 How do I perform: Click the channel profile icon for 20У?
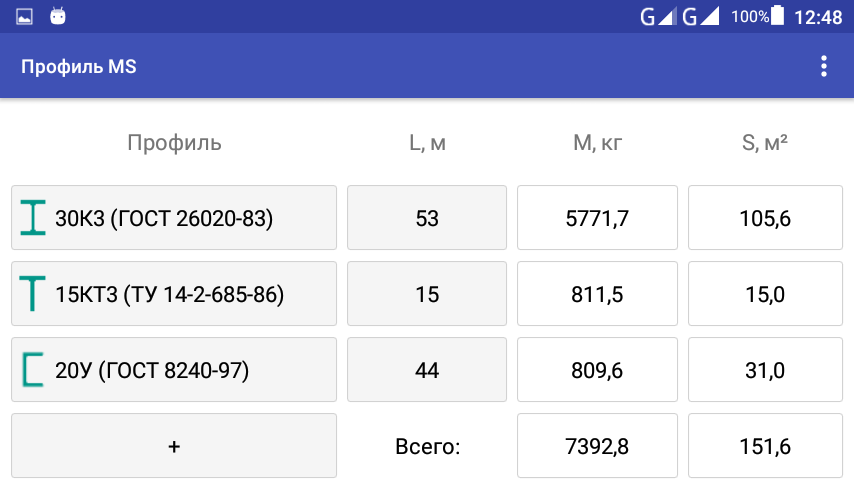click(x=34, y=370)
